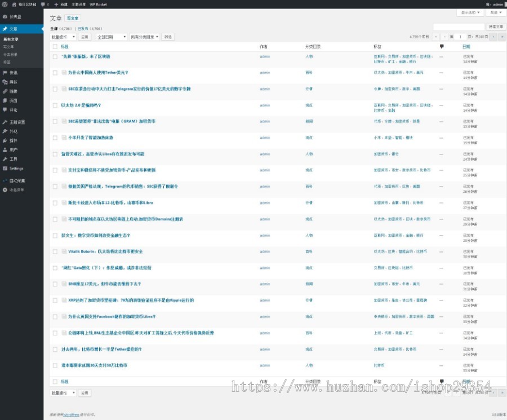
Task: Click format icon beside BNB推至17美元 post
Action: (x=64, y=284)
